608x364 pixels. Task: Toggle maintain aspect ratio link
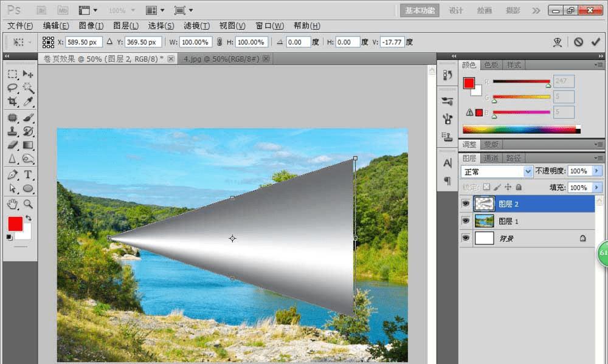click(219, 42)
